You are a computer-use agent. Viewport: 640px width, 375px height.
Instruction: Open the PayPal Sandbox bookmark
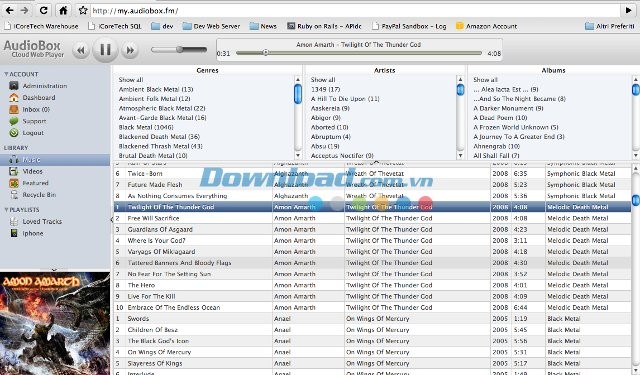tap(409, 26)
